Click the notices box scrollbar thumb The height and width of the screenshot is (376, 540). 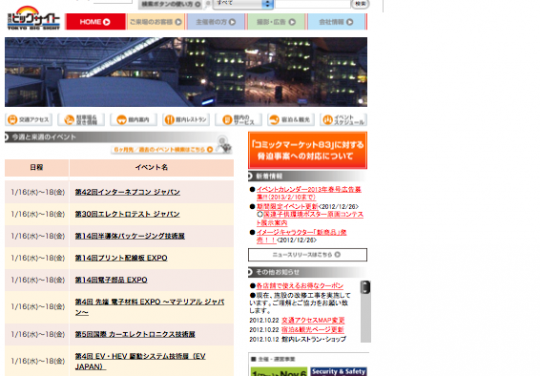tap(365, 287)
